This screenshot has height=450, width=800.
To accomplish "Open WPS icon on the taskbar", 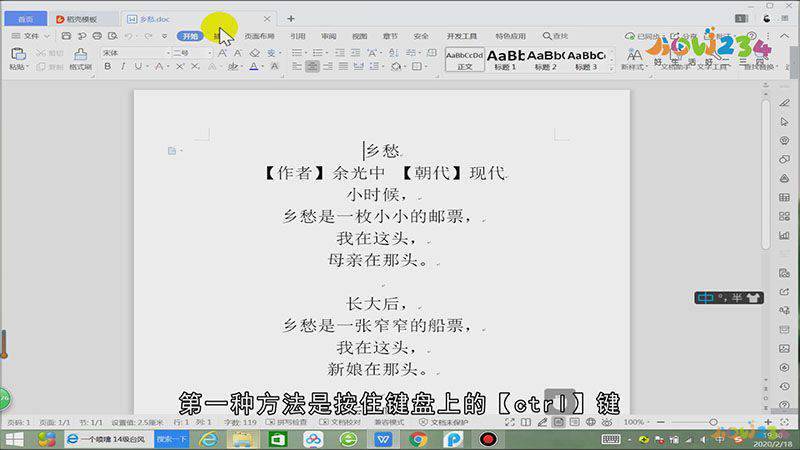I will (383, 439).
